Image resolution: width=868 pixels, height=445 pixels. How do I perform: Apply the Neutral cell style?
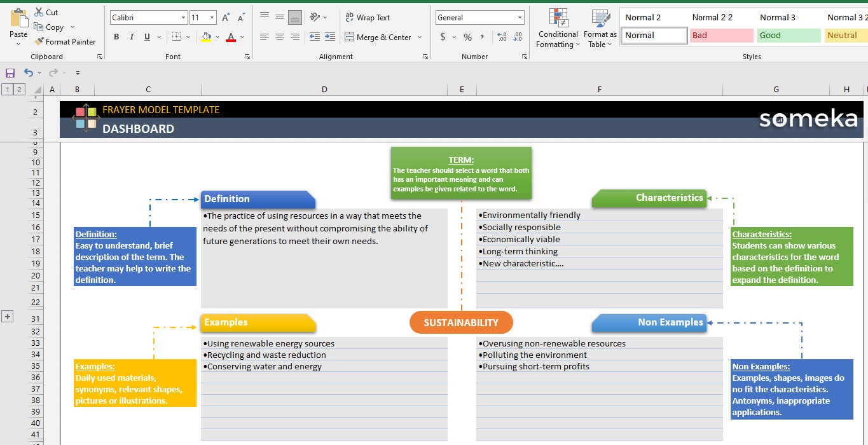coord(846,35)
